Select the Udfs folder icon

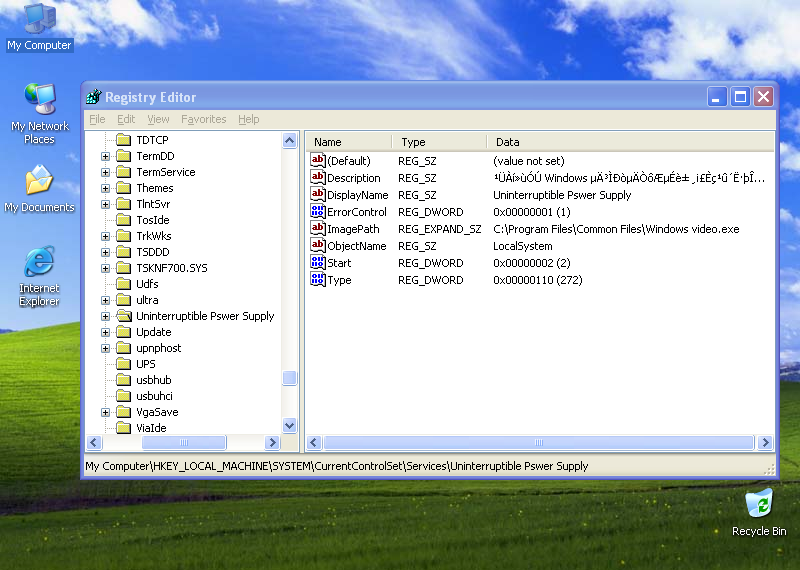pos(123,284)
